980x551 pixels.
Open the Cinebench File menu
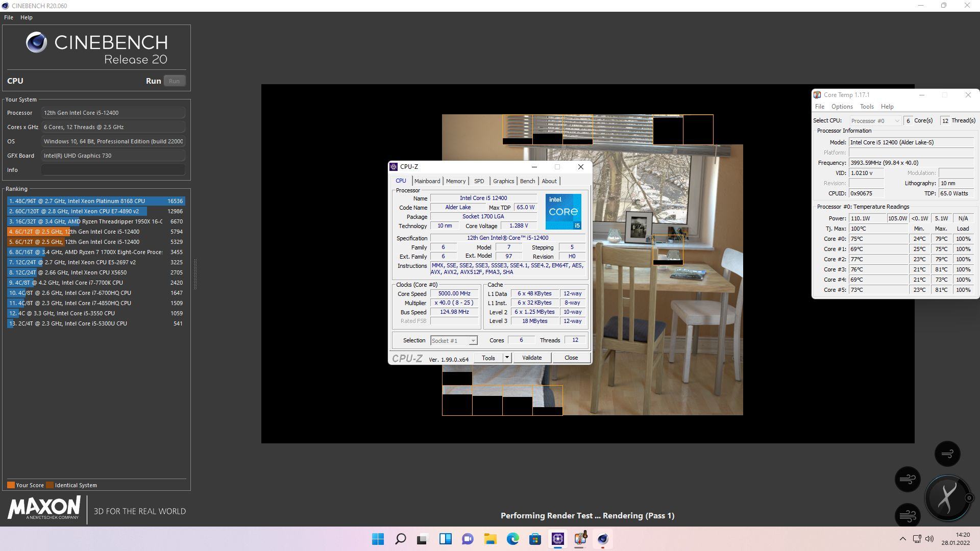9,17
